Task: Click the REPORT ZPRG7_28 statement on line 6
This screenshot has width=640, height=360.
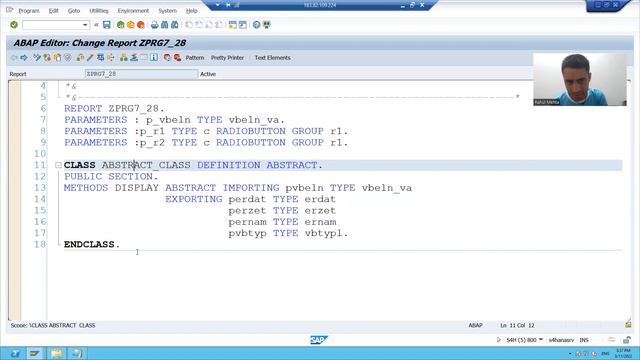Action: pyautogui.click(x=114, y=109)
